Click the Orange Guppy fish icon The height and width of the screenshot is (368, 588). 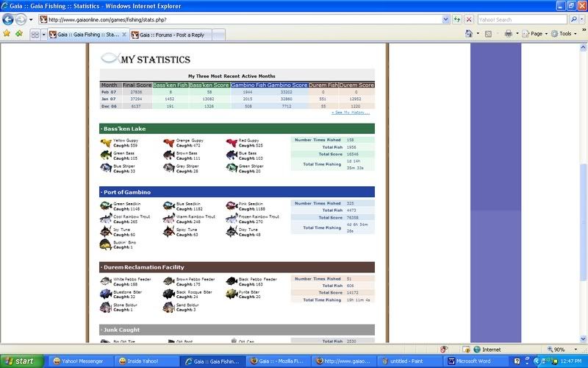169,143
